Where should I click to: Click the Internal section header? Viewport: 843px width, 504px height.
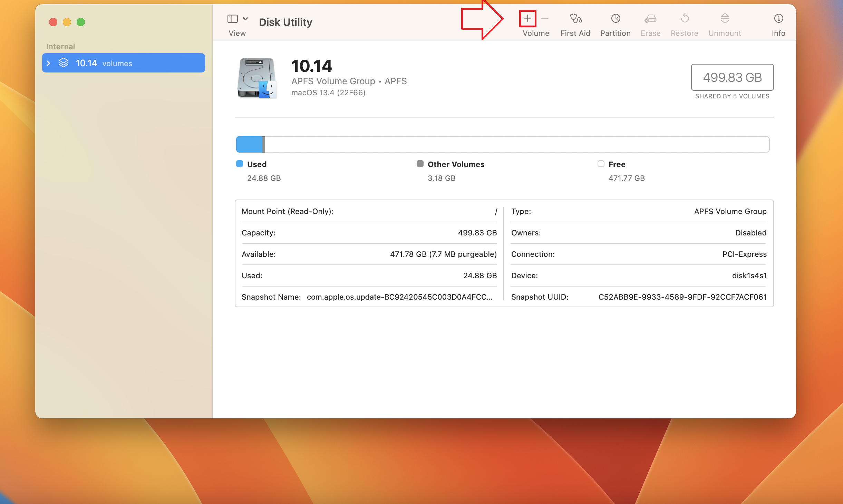tap(61, 46)
